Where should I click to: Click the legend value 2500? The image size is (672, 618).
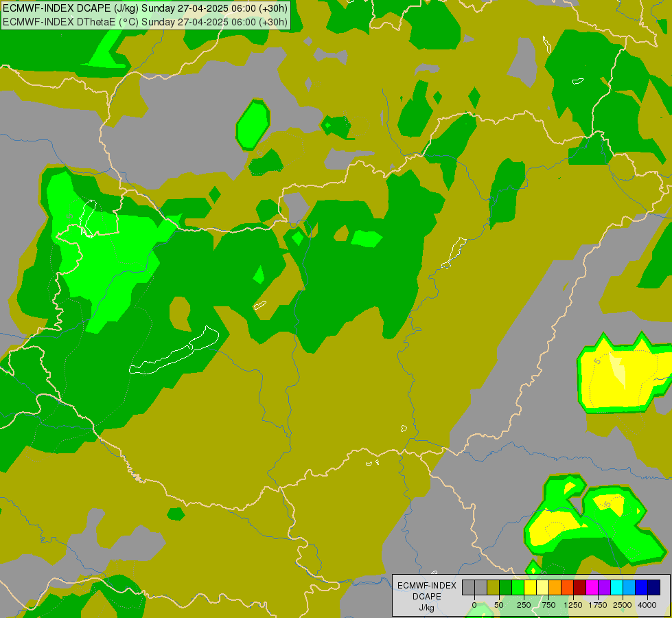[x=623, y=605]
